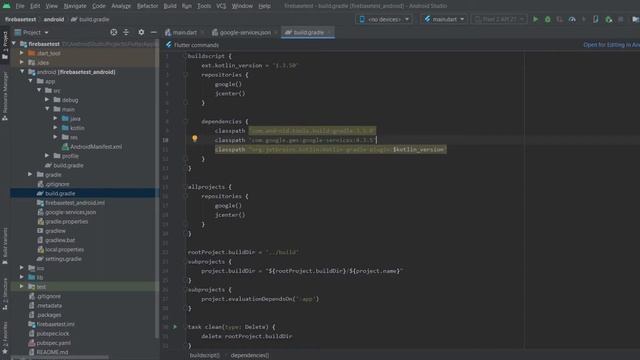This screenshot has width=640, height=360.
Task: Click Flutter commands label in editor banner
Action: (x=196, y=45)
